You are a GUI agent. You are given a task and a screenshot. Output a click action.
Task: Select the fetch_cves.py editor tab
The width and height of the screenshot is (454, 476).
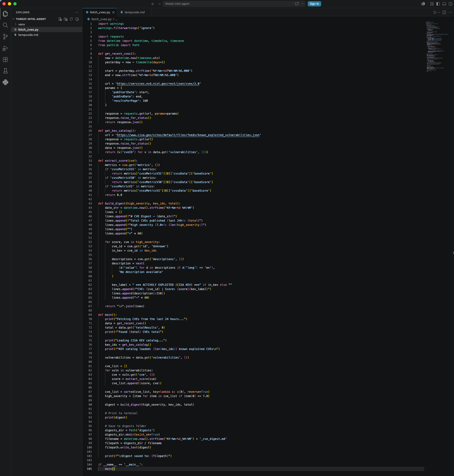pyautogui.click(x=100, y=12)
